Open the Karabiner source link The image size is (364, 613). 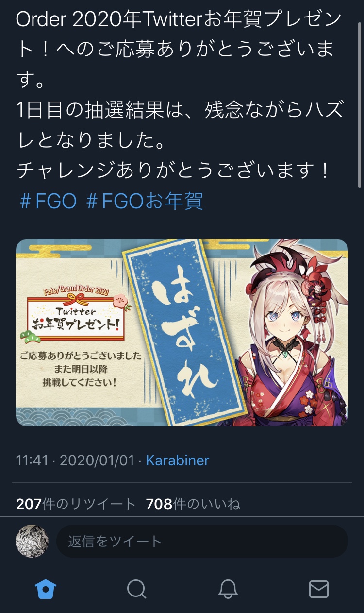coord(178,460)
